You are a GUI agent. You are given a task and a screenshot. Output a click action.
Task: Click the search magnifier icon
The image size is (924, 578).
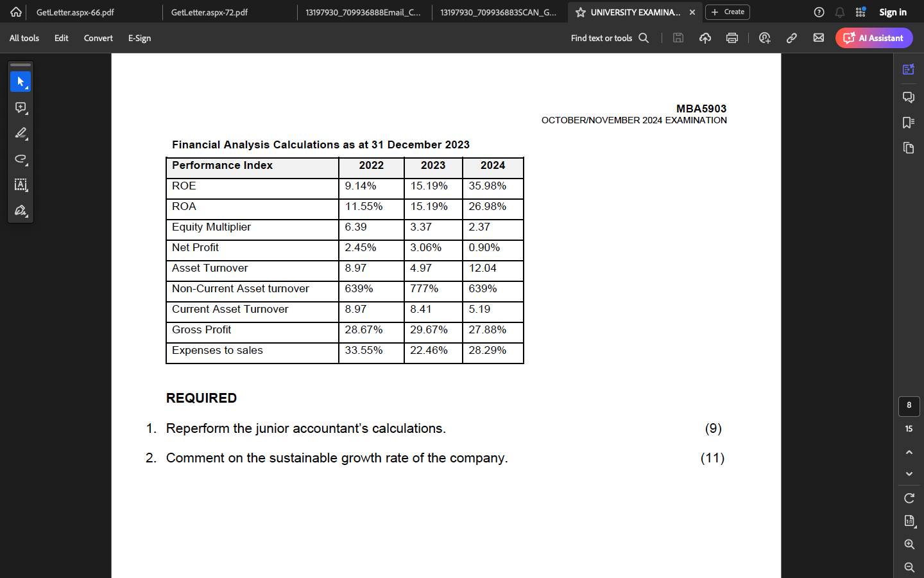(644, 38)
